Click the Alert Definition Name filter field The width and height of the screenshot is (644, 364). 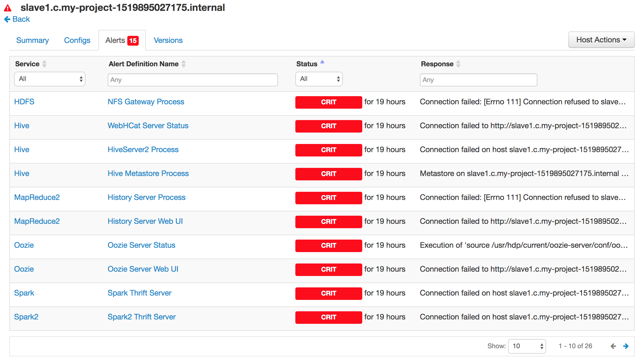coord(193,80)
